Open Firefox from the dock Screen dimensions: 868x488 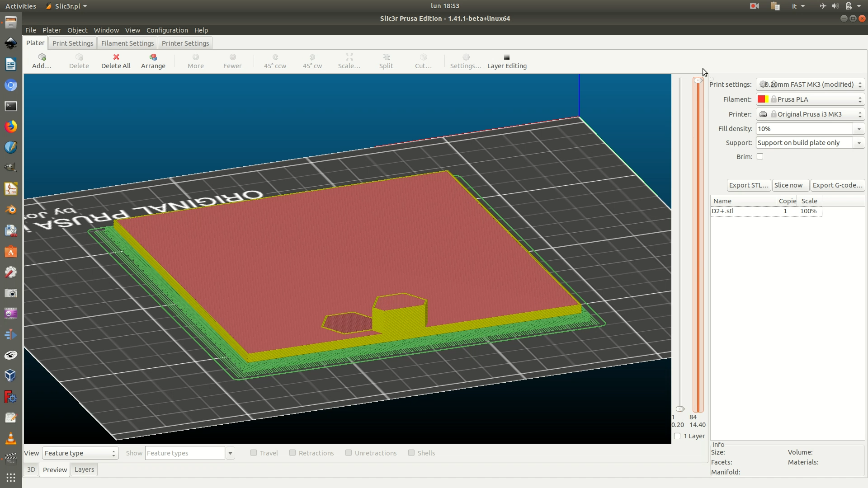click(x=11, y=127)
